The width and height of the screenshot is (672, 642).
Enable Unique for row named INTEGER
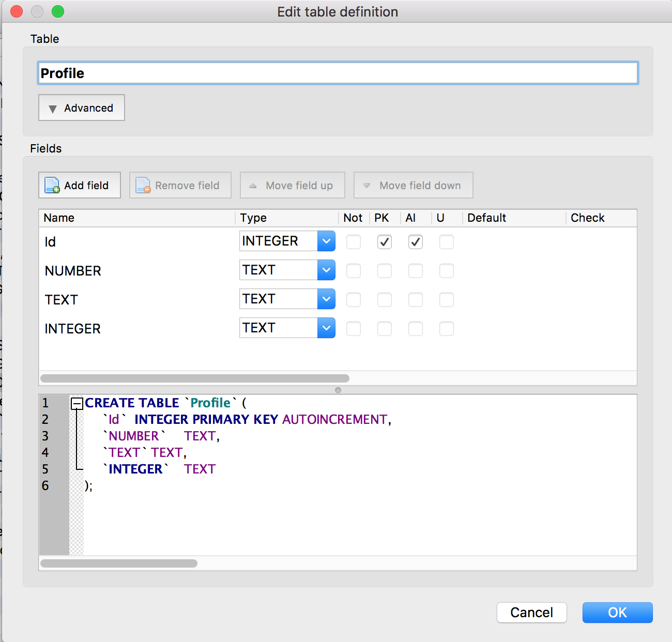pyautogui.click(x=447, y=329)
